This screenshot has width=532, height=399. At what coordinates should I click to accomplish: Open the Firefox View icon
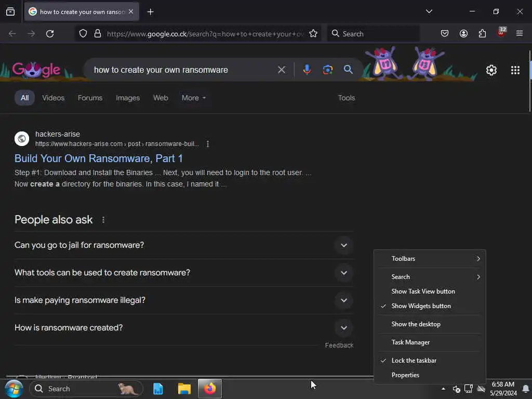pos(10,12)
